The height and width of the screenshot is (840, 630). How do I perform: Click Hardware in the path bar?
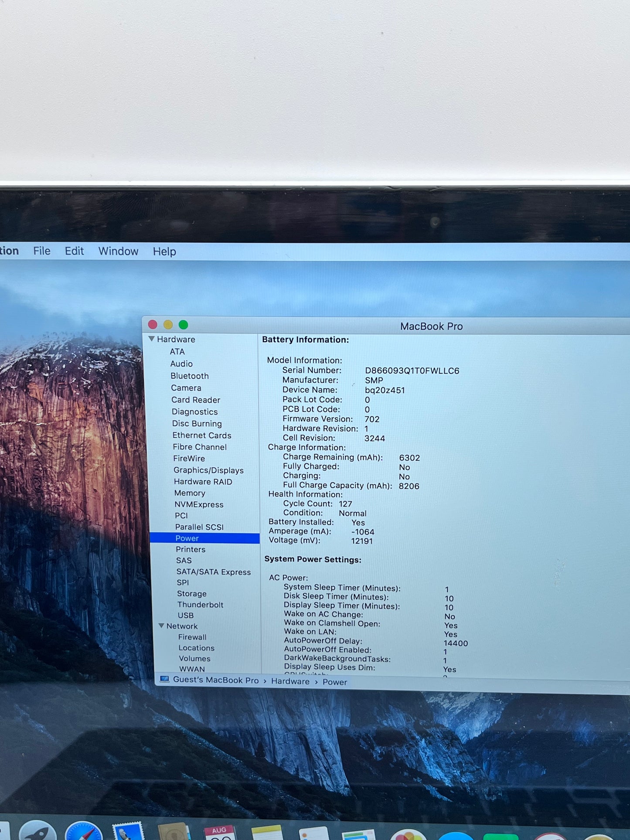pos(290,681)
